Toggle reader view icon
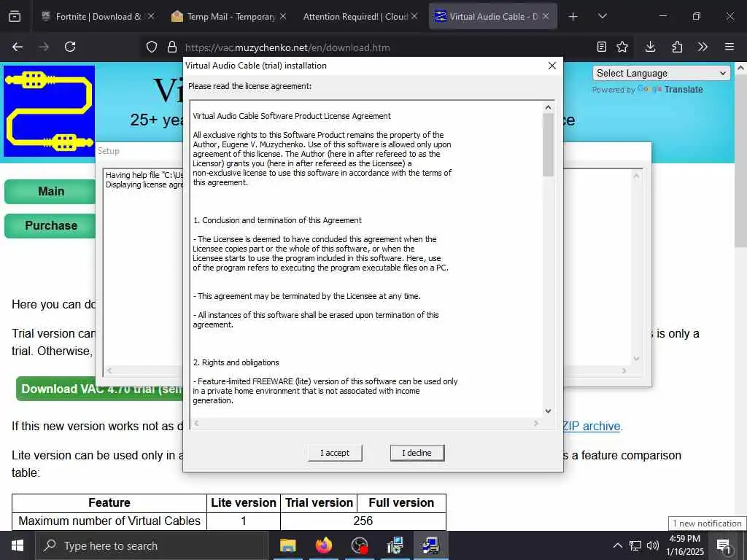This screenshot has height=560, width=747. 602,47
